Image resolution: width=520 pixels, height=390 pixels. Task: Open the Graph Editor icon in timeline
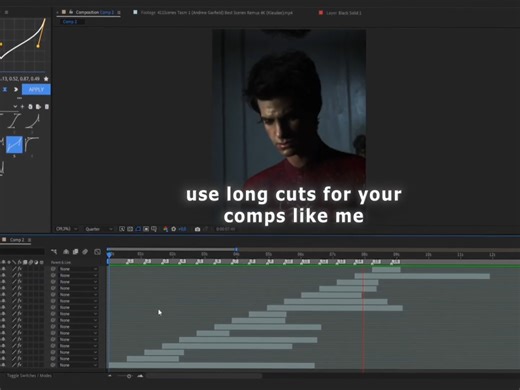97,252
